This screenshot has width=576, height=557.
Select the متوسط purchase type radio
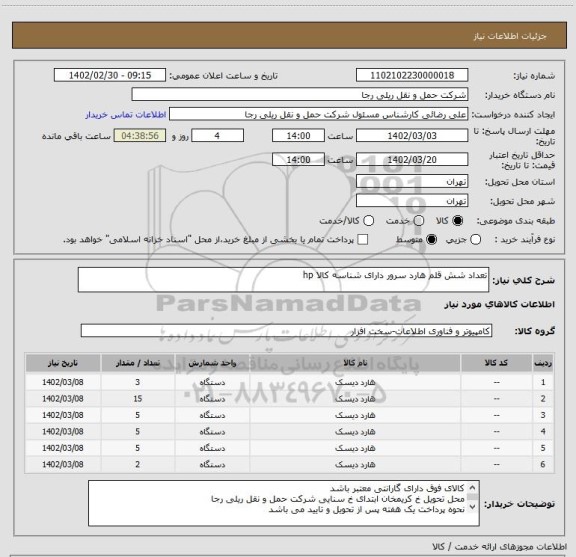coord(431,240)
